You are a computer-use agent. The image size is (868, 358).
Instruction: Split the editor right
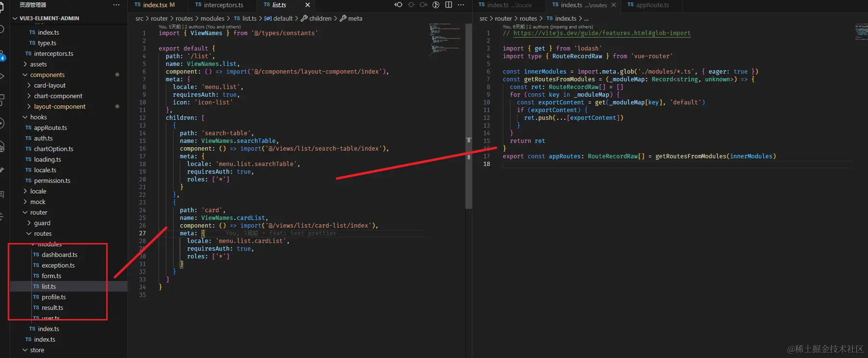pos(448,5)
